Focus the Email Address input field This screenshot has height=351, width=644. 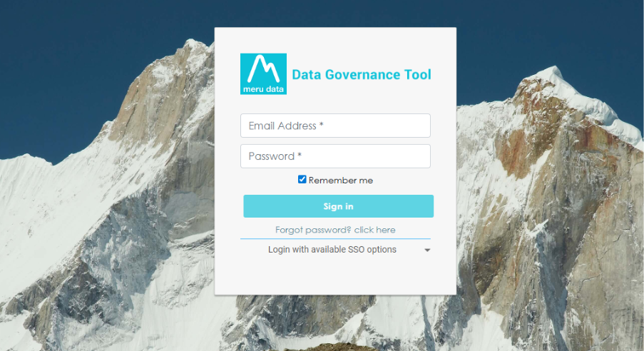(335, 126)
